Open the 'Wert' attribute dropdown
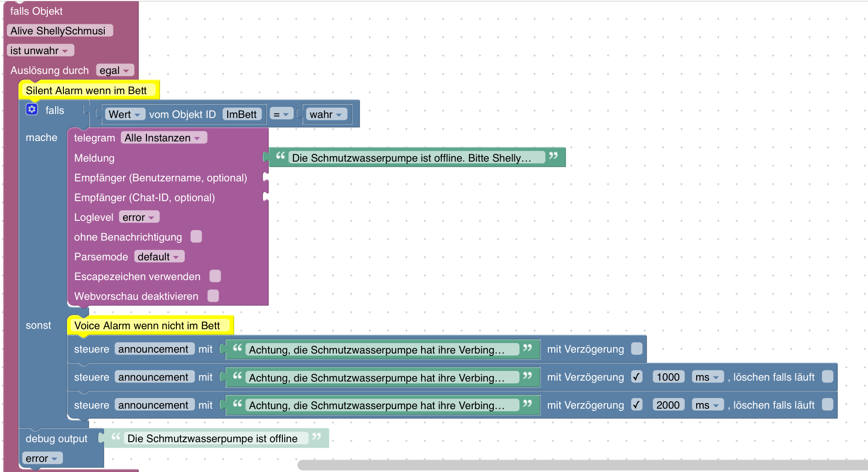868x472 pixels. pos(125,114)
